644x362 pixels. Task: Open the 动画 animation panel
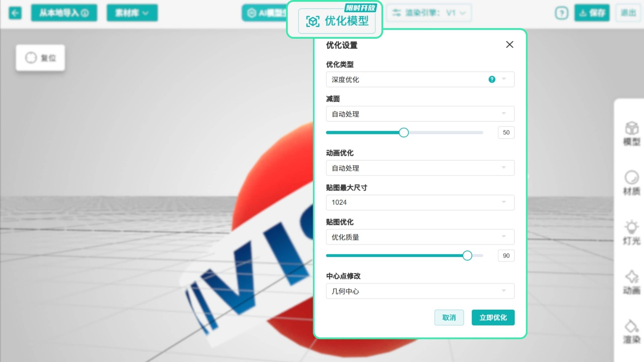[x=632, y=282]
